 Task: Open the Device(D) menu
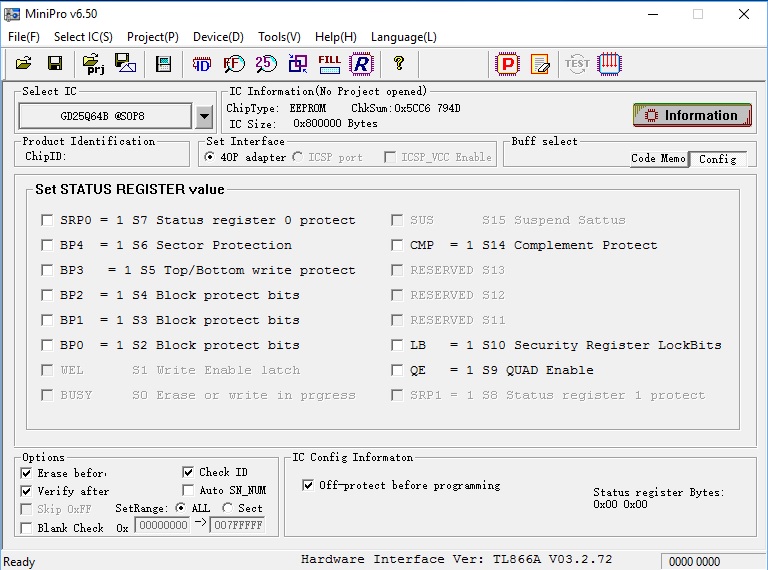pos(218,37)
